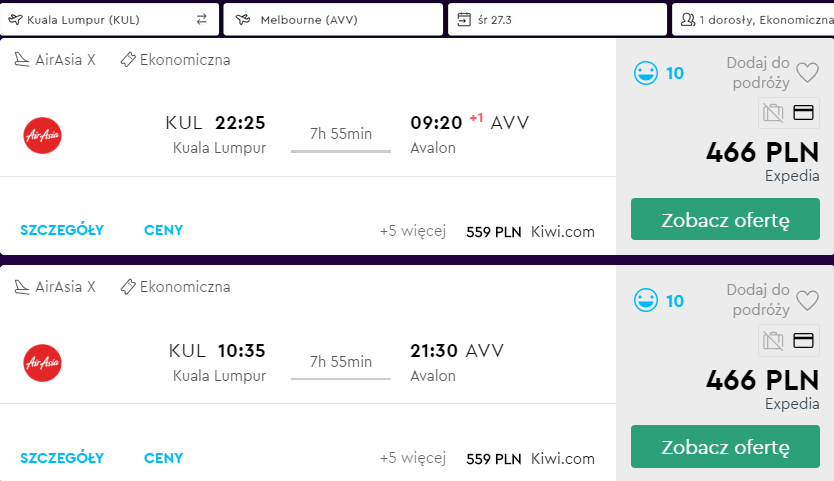Expand +5 więcej offers on first flight
The image size is (834, 481).
[x=412, y=231]
